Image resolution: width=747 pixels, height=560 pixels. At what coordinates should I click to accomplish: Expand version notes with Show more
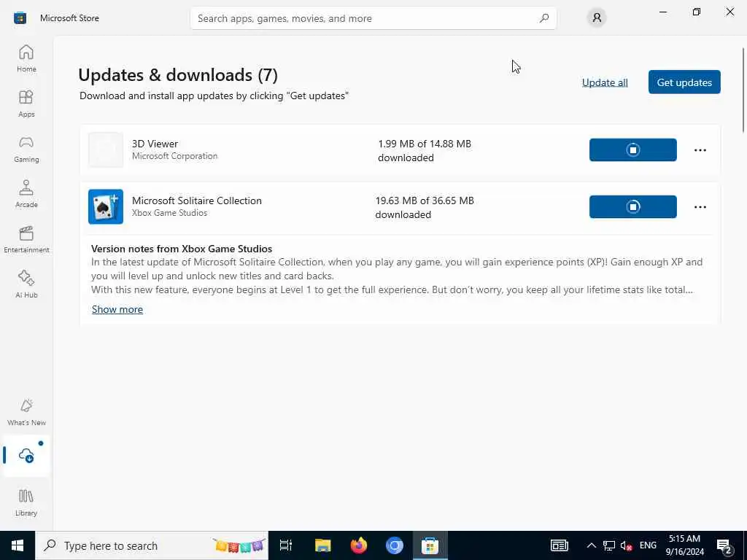point(117,309)
